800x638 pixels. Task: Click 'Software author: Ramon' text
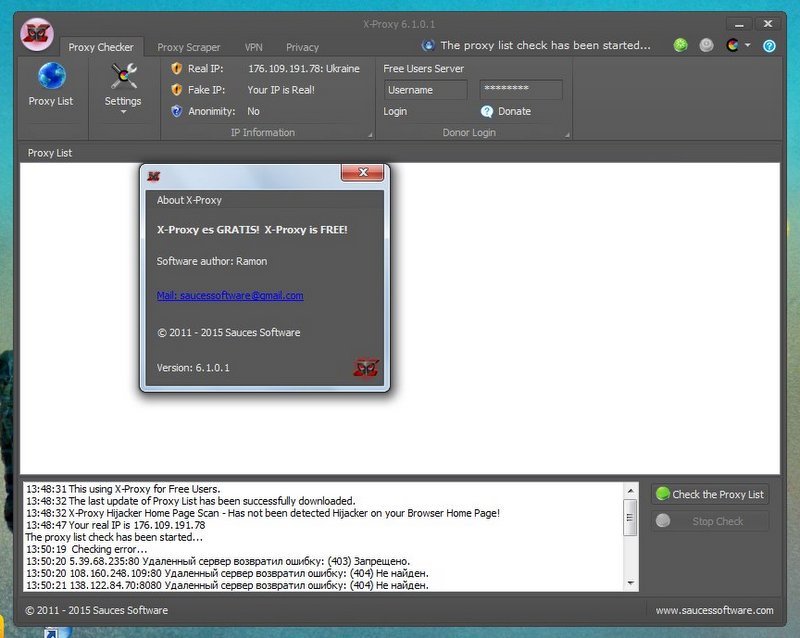pos(212,261)
